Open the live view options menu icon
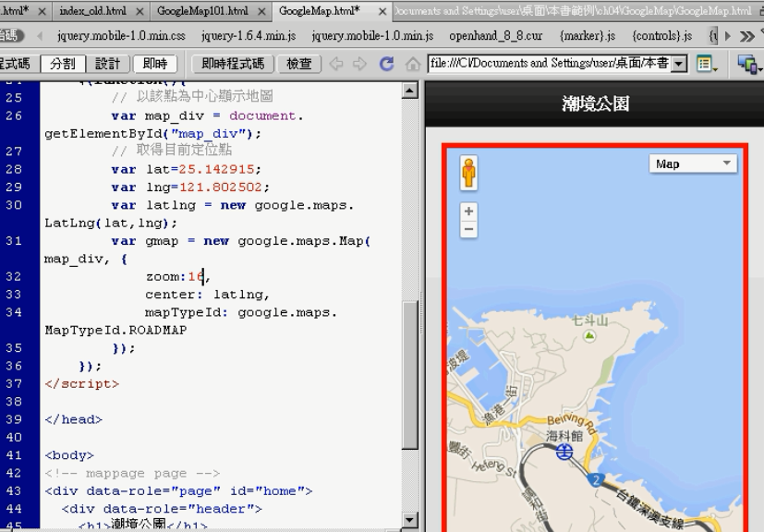 (x=706, y=64)
